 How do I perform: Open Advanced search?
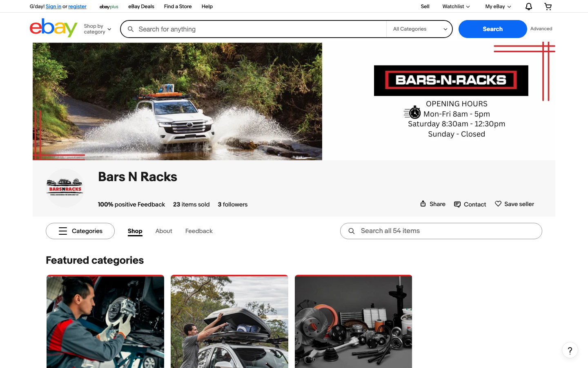pyautogui.click(x=541, y=29)
